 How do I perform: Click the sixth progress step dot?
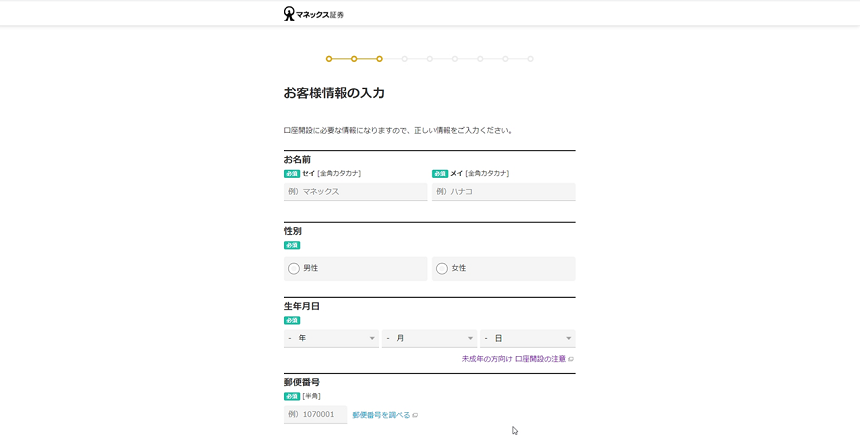tap(455, 59)
